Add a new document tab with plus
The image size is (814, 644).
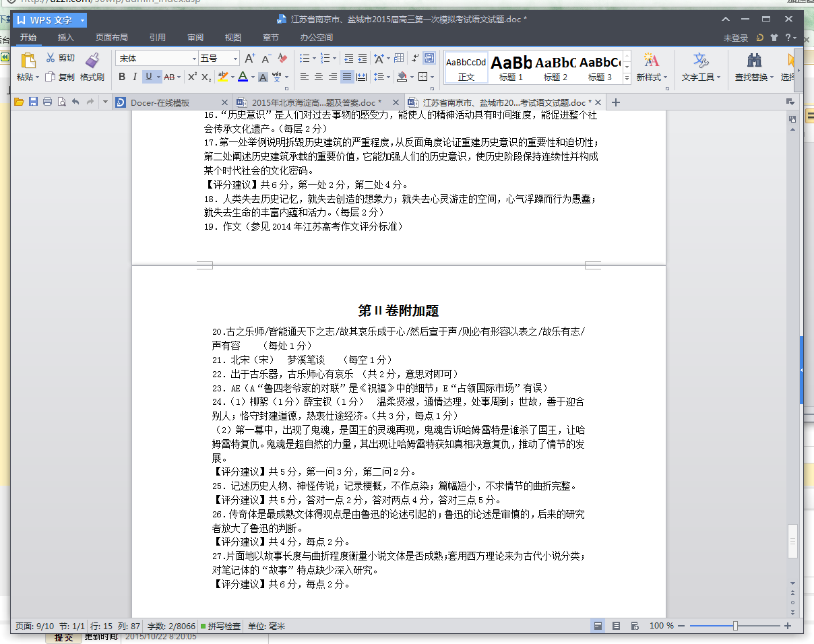pyautogui.click(x=615, y=102)
